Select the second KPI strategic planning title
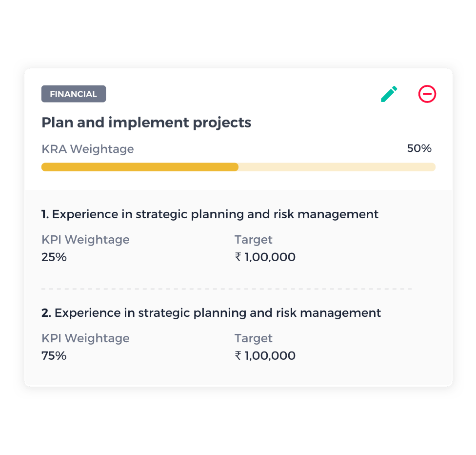Viewport: 476px width, 455px height. pyautogui.click(x=211, y=313)
